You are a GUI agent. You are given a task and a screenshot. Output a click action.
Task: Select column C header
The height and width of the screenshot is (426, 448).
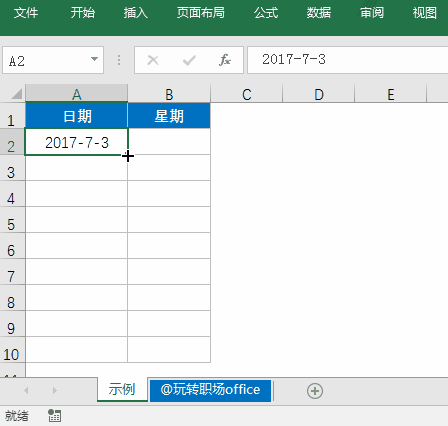[247, 94]
